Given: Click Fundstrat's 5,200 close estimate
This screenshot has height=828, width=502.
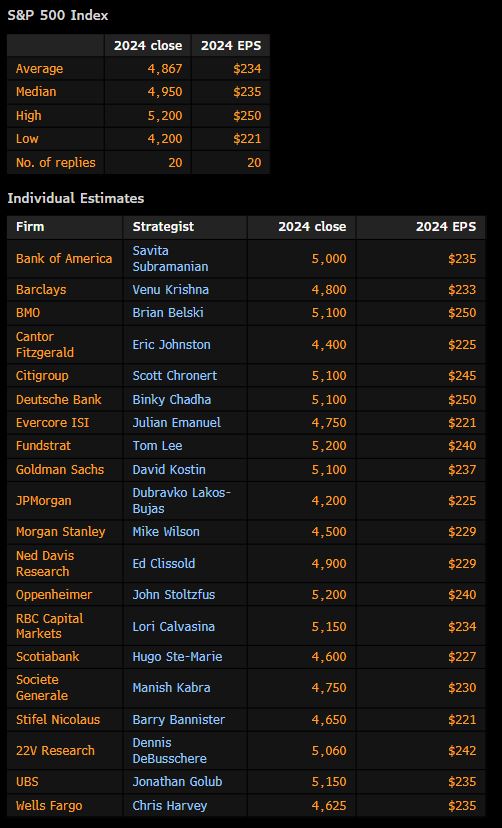Looking at the screenshot, I should (x=329, y=446).
